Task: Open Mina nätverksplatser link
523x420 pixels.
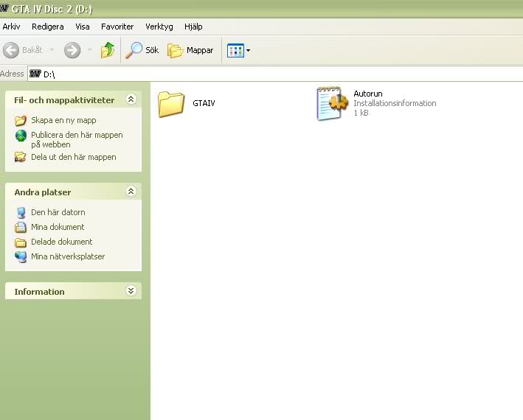Action: [67, 256]
